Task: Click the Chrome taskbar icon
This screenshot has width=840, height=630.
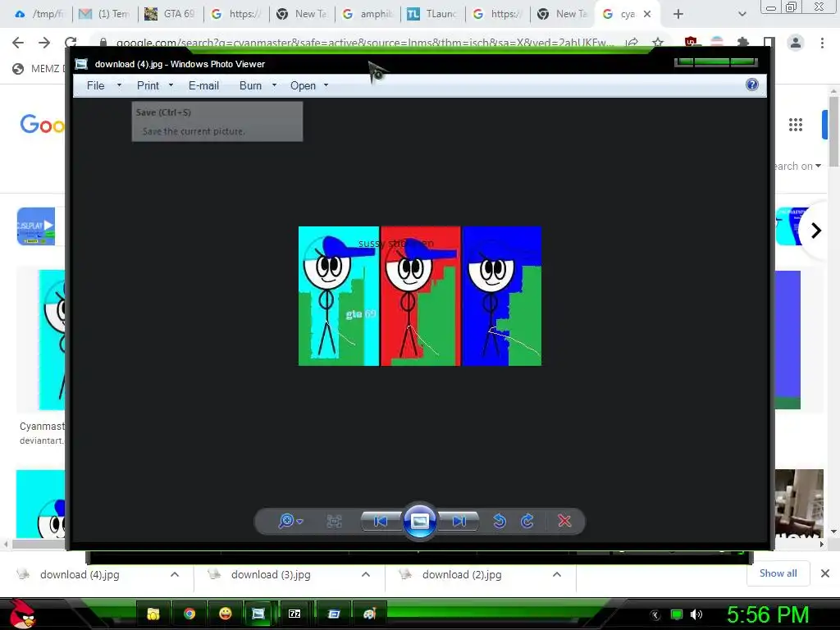Action: coord(189,614)
